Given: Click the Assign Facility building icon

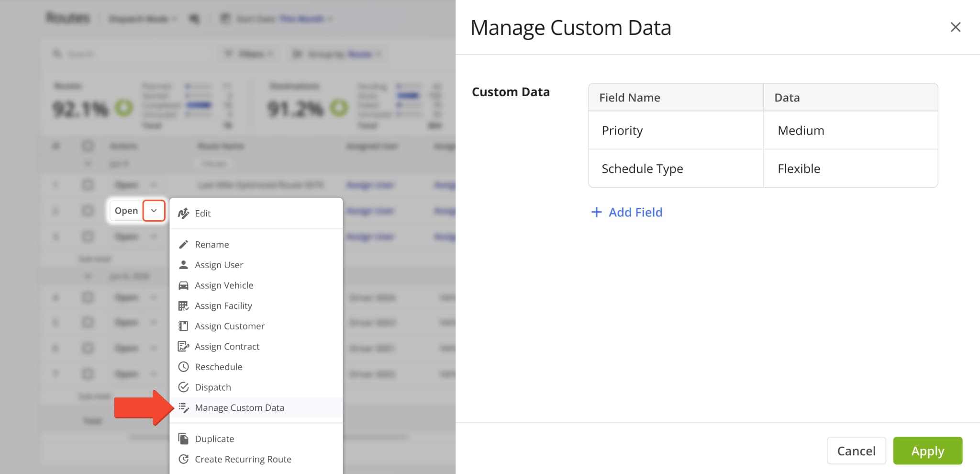Looking at the screenshot, I should (x=183, y=305).
